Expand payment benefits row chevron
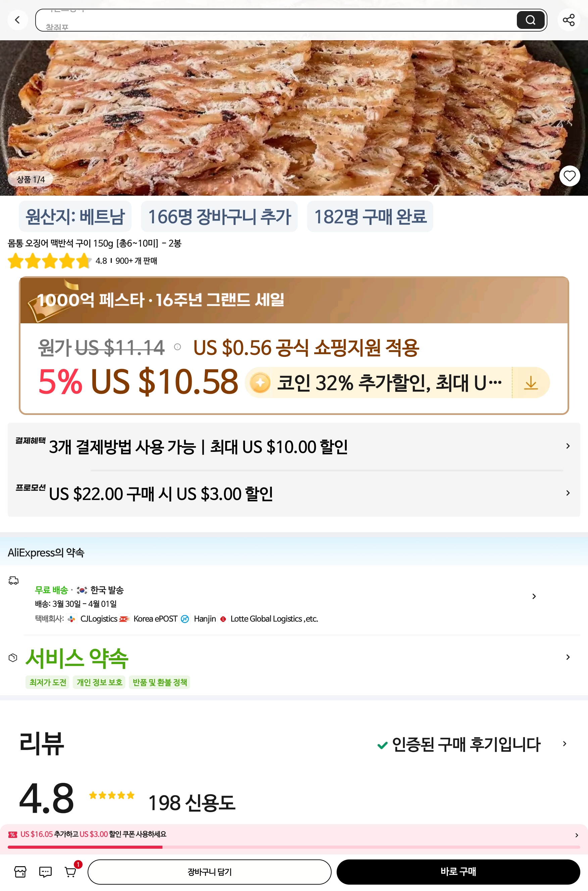588x891 pixels. tap(568, 446)
